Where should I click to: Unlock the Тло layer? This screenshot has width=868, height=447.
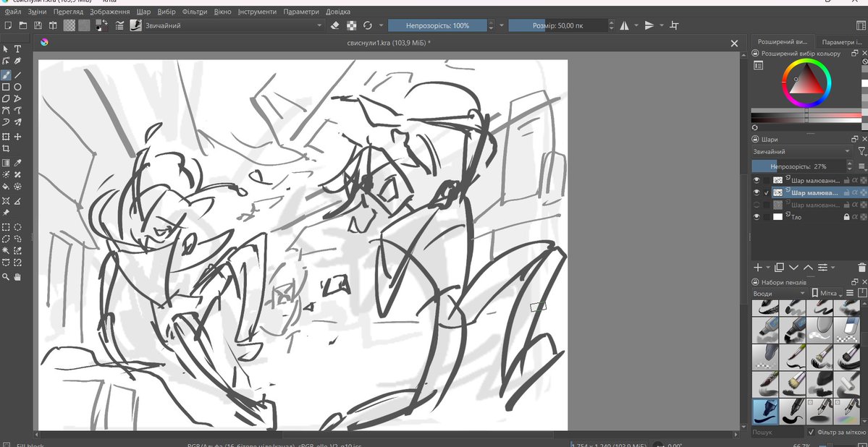(x=846, y=217)
